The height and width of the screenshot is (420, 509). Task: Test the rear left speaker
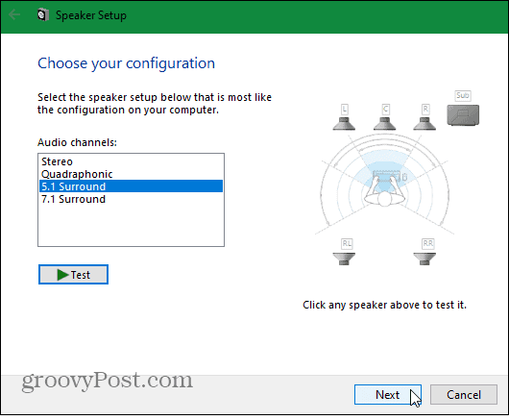point(344,259)
